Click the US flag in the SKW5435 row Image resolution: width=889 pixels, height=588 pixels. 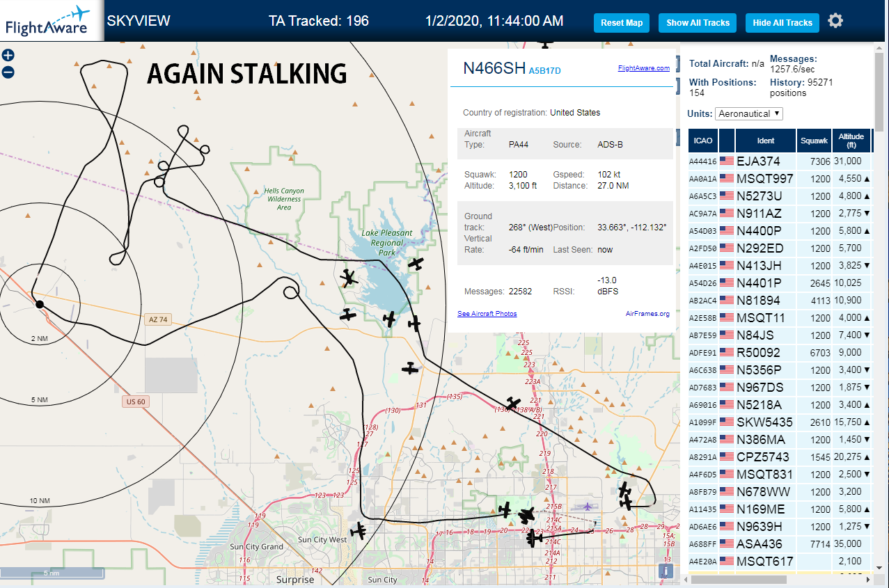coord(727,422)
